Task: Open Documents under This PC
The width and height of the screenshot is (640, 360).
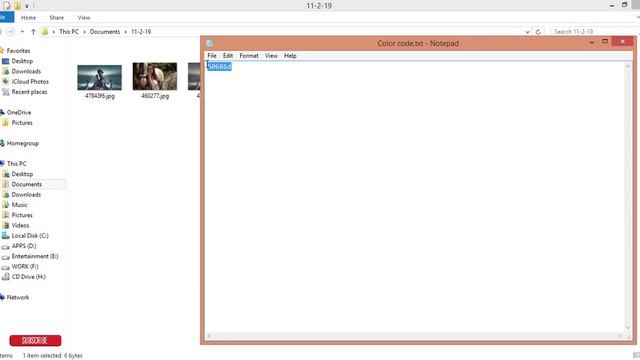Action: point(27,184)
